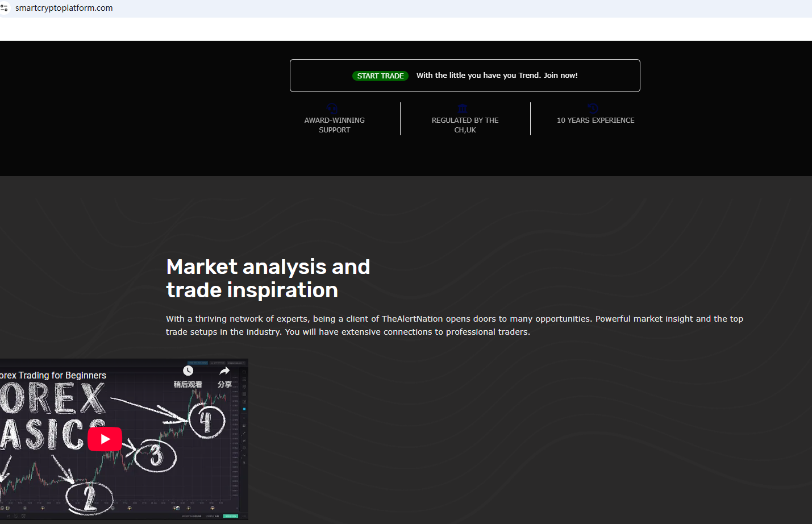
Task: Click the circled number 2 in thumbnail
Action: (90, 498)
